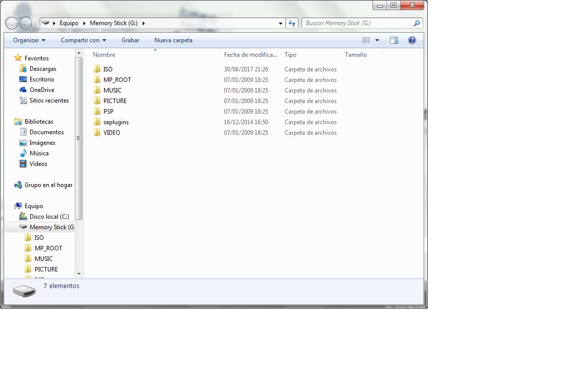Select PICTURE subfolder in sidebar tree
The height and width of the screenshot is (366, 588).
[46, 269]
